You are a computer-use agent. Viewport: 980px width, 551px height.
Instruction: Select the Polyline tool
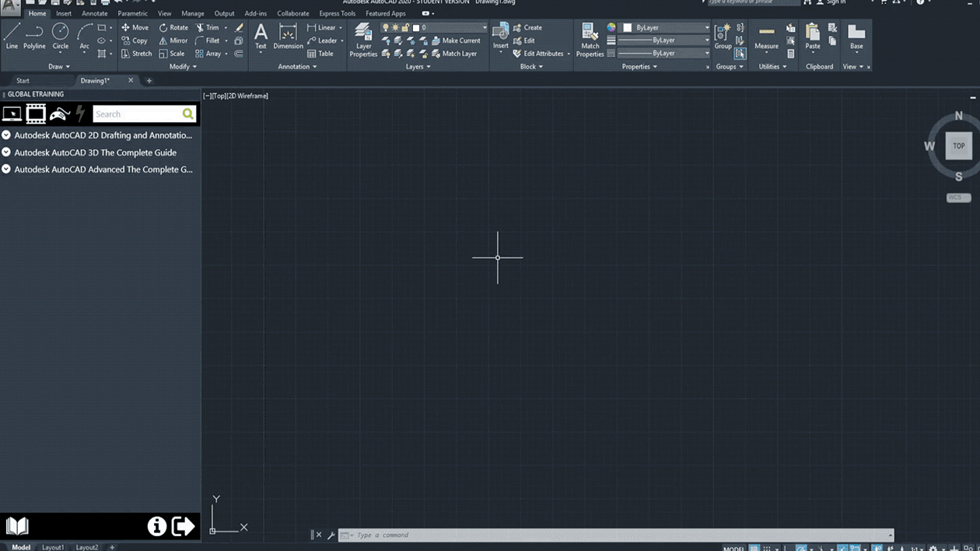[34, 37]
